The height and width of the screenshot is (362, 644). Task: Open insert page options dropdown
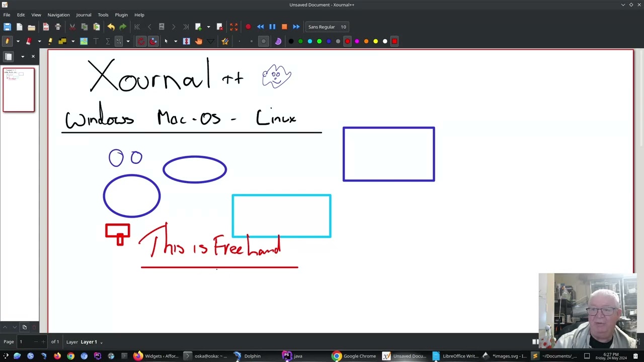tap(208, 27)
